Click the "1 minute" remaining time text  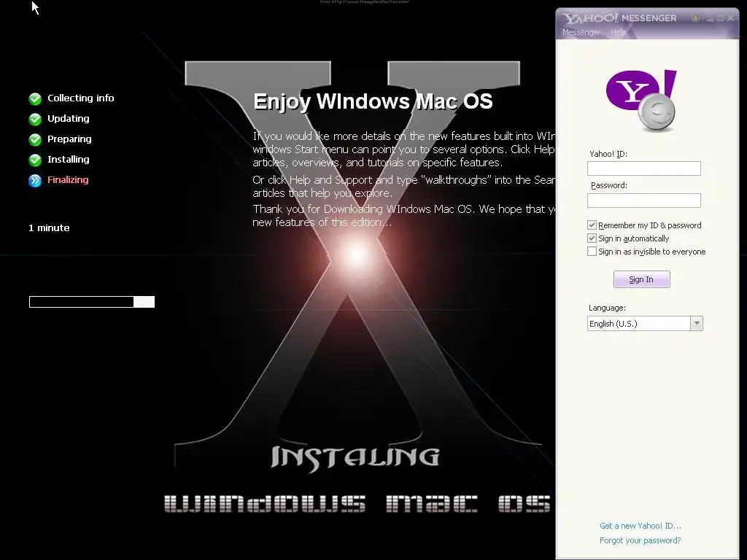(49, 228)
